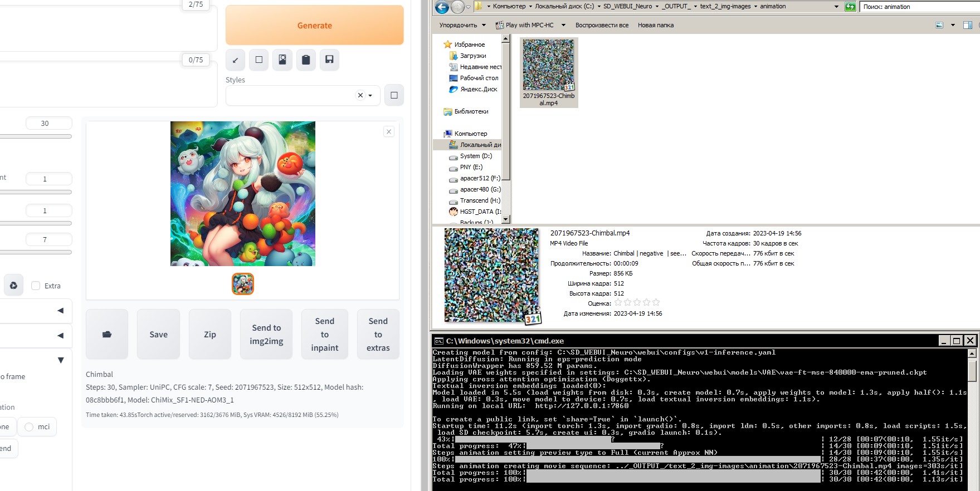
Task: Apply selected styles with the clipboard icon
Action: 306,60
